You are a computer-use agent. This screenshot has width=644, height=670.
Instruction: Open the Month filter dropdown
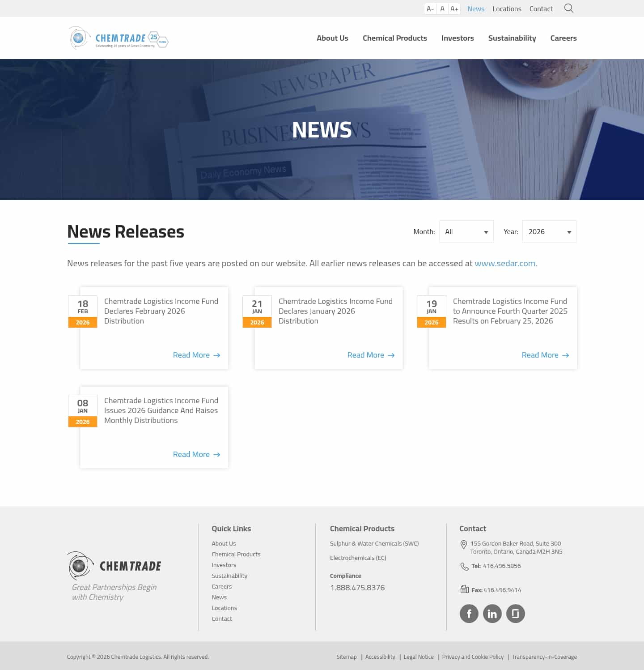[x=466, y=231]
